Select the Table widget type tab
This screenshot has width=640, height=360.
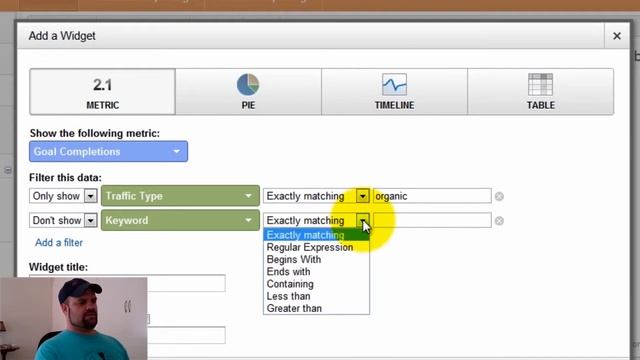tap(540, 91)
